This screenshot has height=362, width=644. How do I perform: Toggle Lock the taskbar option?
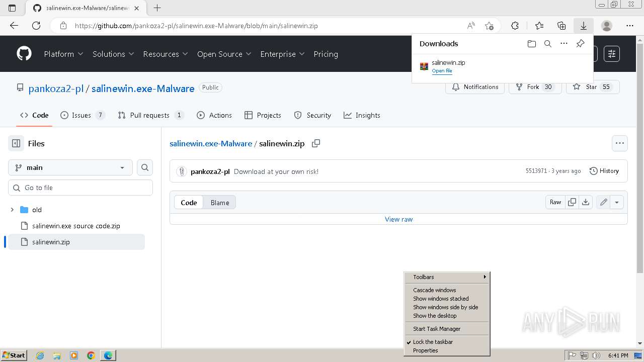[x=447, y=342]
